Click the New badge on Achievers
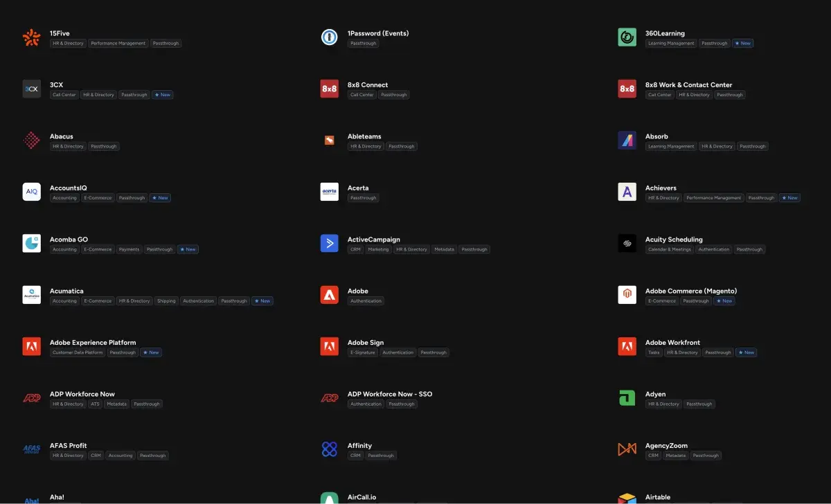Screen dimensions: 831x504 click(x=790, y=198)
